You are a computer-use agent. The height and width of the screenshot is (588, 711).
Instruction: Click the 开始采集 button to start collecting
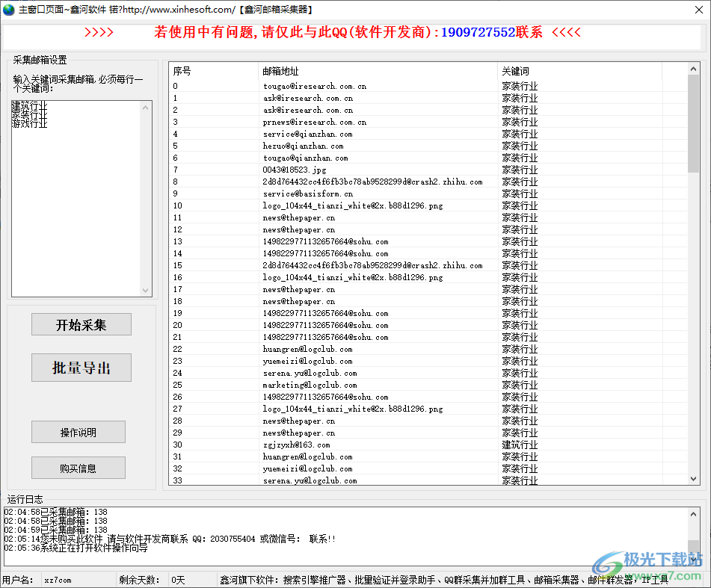[81, 324]
